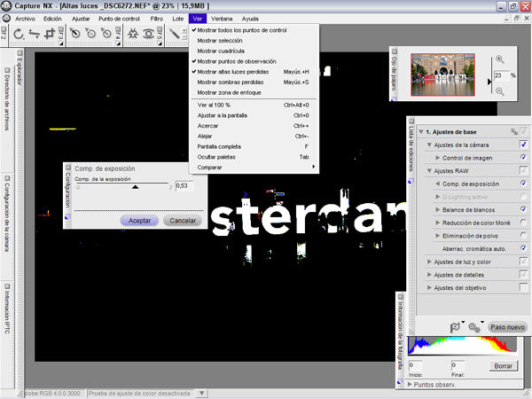Click the exposure compensation slider handle
This screenshot has height=399, width=532.
tap(135, 187)
